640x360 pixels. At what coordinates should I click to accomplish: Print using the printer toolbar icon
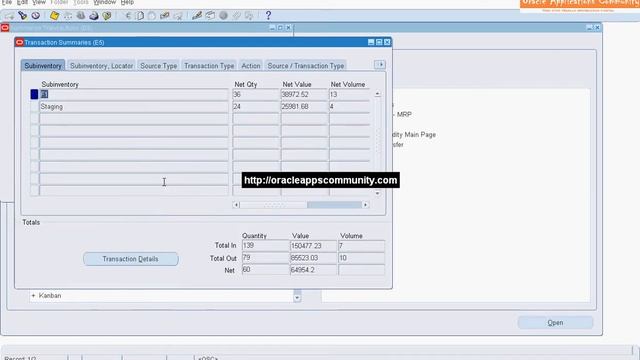click(x=94, y=16)
